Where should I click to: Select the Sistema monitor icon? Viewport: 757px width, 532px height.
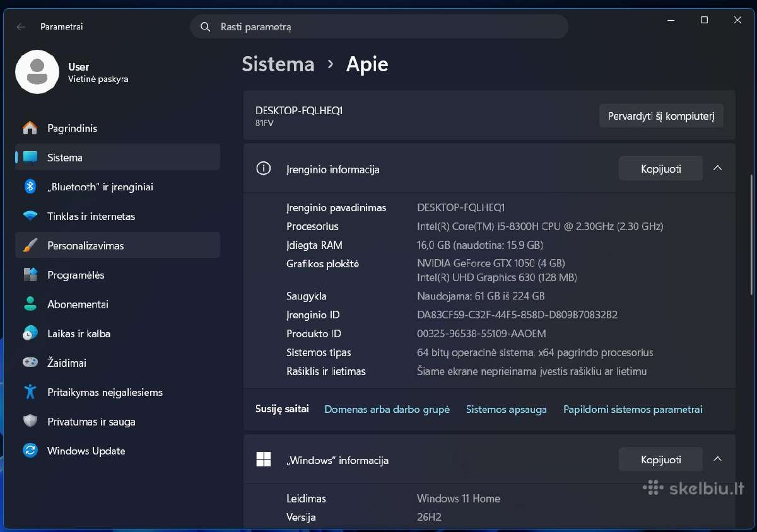click(30, 158)
